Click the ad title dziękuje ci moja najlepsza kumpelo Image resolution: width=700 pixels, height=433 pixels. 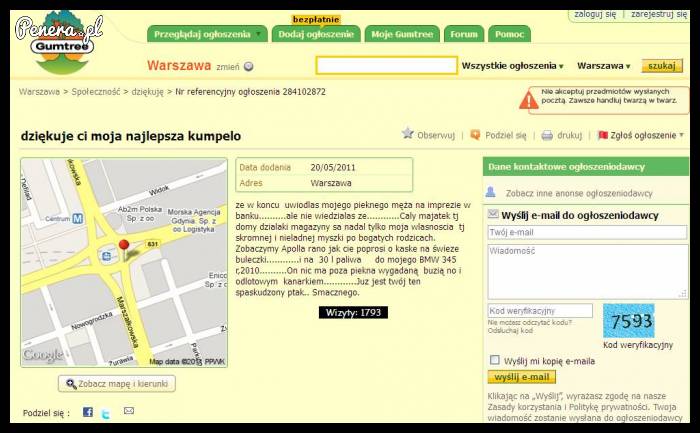coord(131,136)
